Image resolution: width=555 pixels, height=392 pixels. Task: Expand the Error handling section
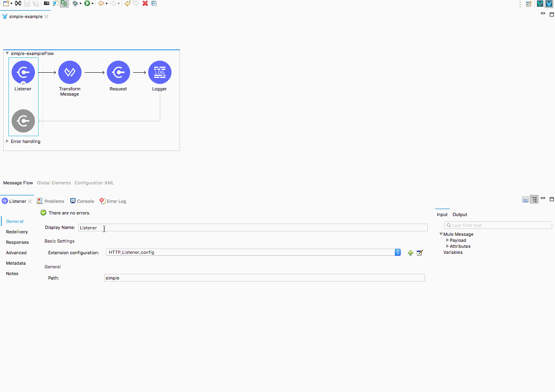click(x=7, y=141)
